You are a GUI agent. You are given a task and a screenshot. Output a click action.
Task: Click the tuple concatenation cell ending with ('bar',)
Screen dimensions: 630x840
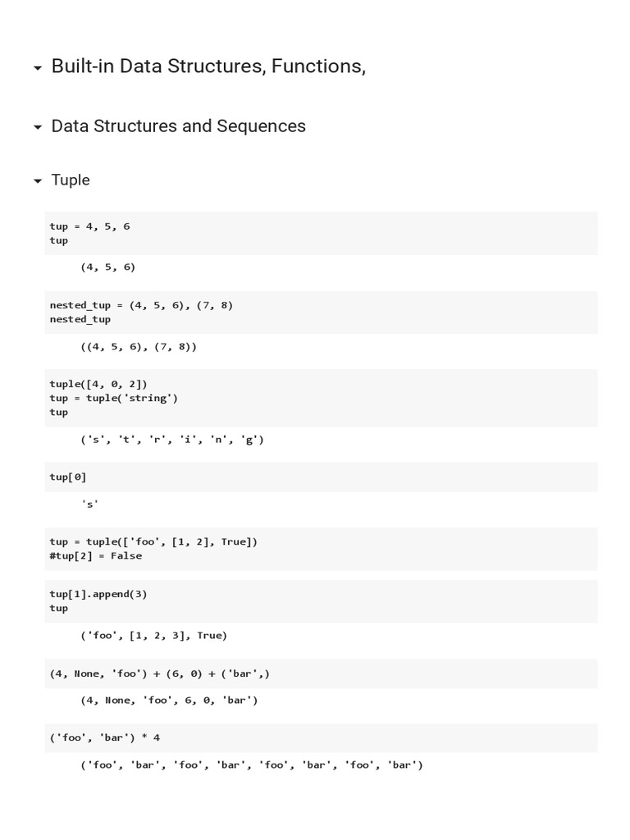(321, 673)
